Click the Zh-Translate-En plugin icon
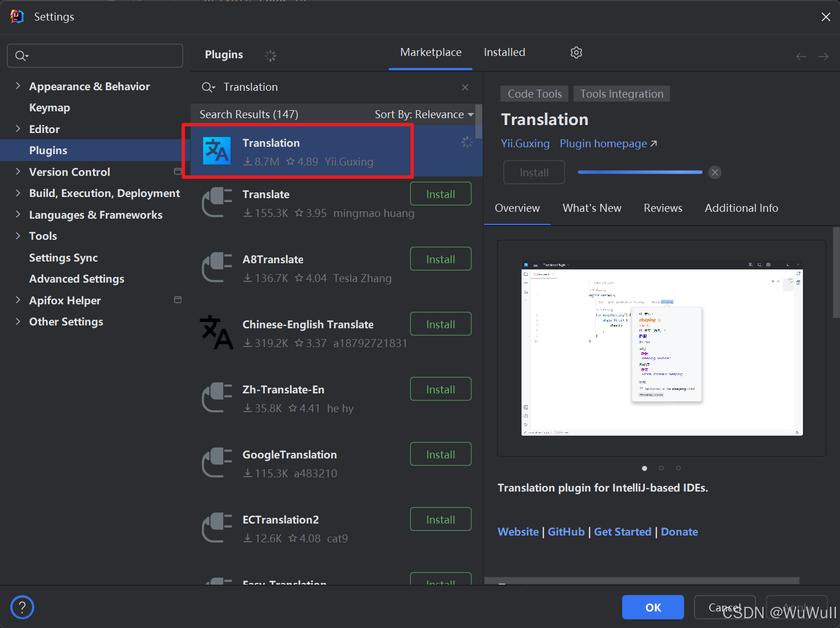Viewport: 840px width, 628px height. 217,398
